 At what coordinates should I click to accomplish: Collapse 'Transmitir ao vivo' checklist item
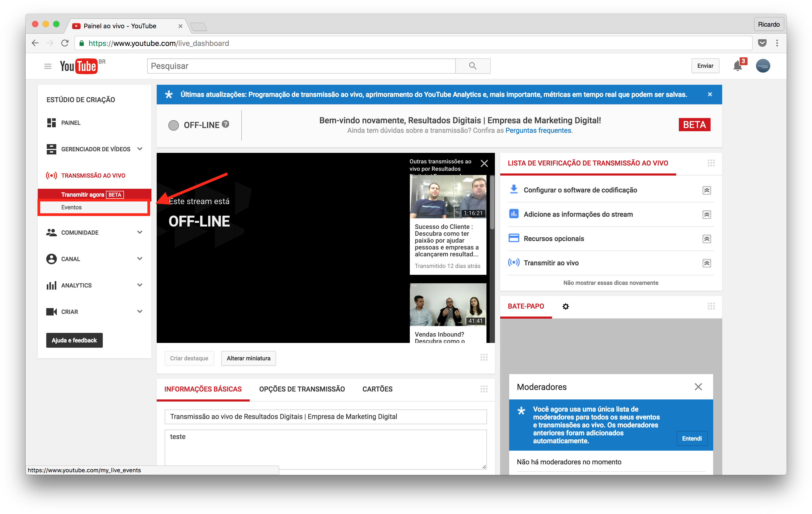point(707,263)
